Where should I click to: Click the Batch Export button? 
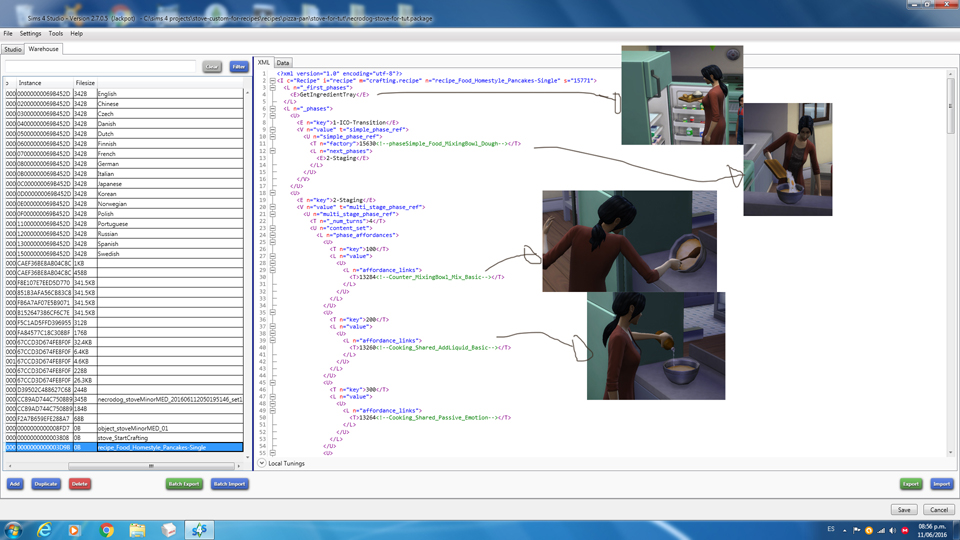[x=184, y=484]
